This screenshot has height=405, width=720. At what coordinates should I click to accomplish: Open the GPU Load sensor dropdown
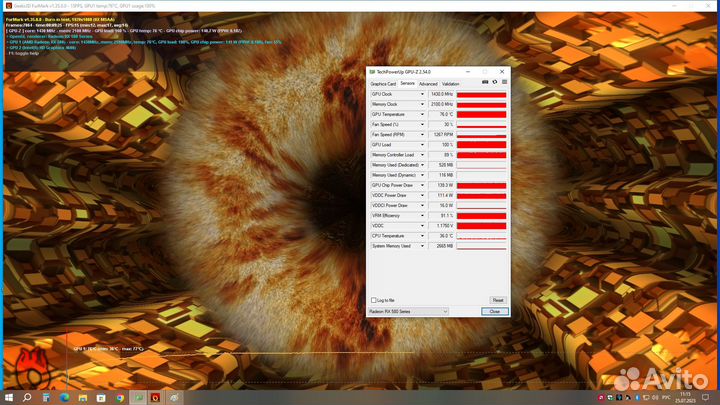click(422, 145)
